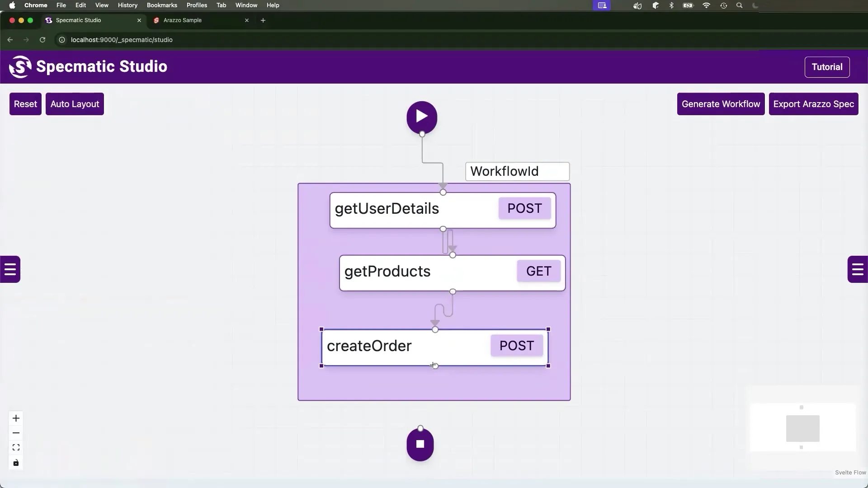Image resolution: width=868 pixels, height=488 pixels.
Task: Click Export Arazzo Spec button
Action: click(x=813, y=104)
